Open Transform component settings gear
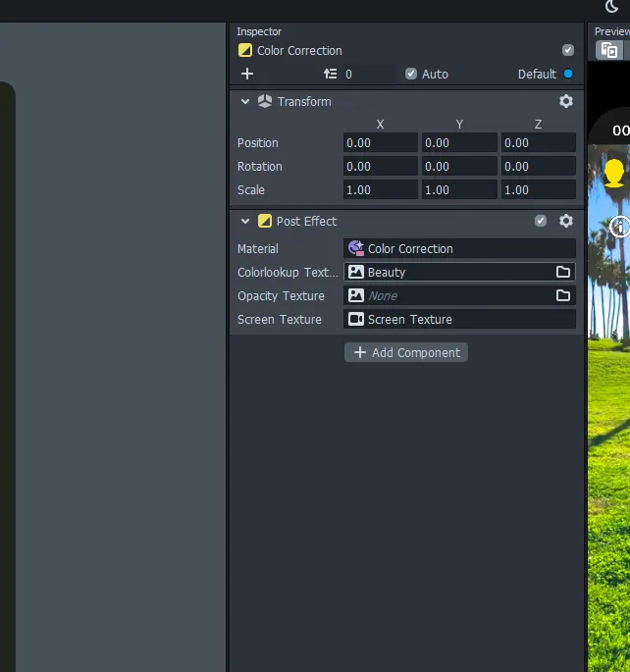This screenshot has width=630, height=672. point(565,101)
